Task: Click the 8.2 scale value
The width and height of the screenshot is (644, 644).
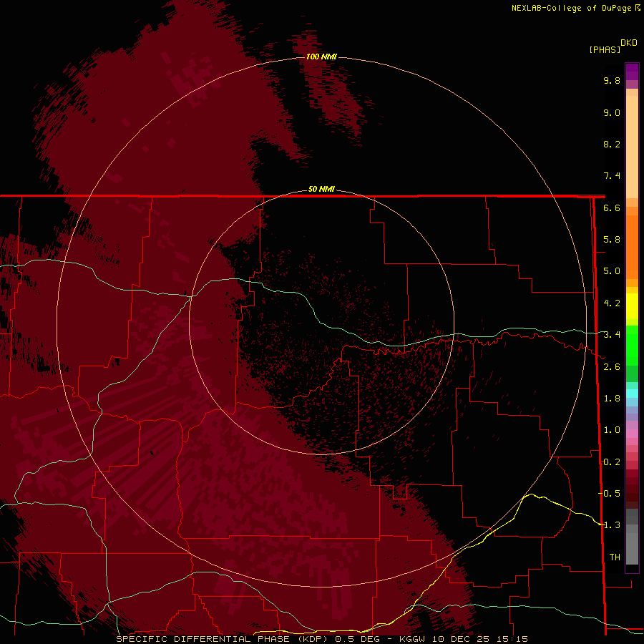Action: click(x=612, y=144)
